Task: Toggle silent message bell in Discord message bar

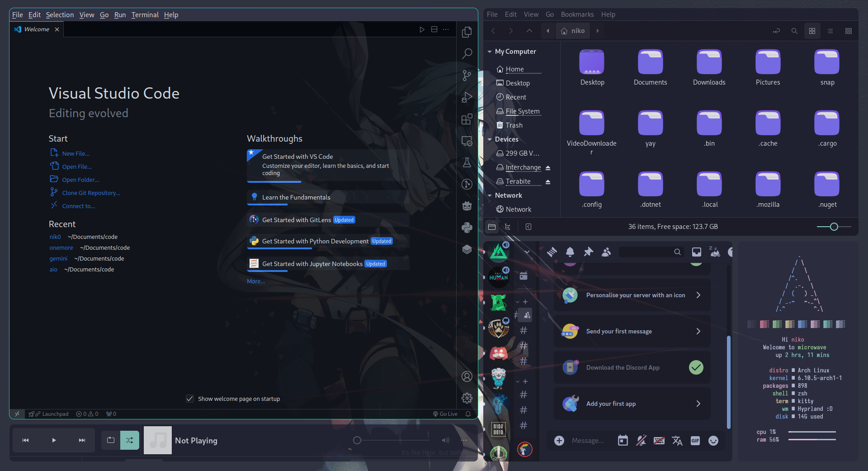Action: coord(641,441)
